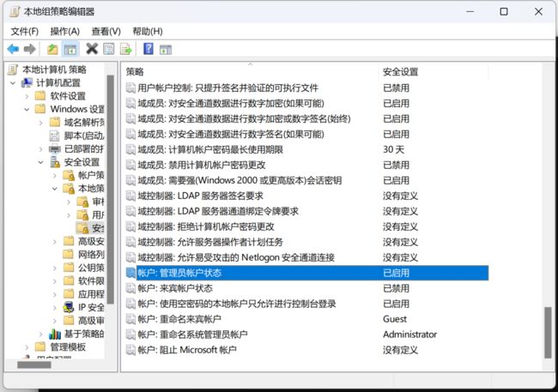This screenshot has height=392, width=558.
Task: Collapse the 安全设置 tree node
Action: click(x=41, y=163)
